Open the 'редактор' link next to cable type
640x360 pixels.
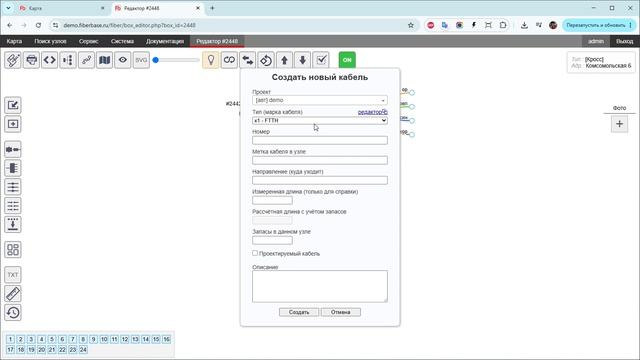click(372, 112)
